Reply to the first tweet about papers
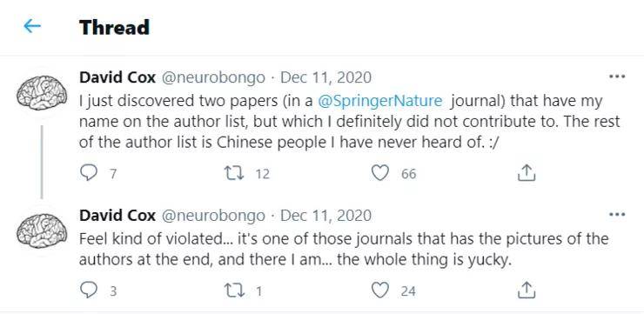This screenshot has width=644, height=314. coord(88,173)
